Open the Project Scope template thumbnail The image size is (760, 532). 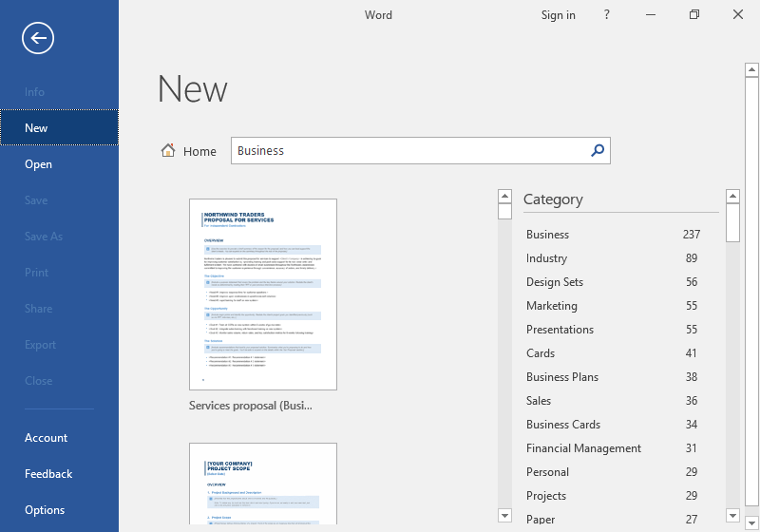click(x=263, y=484)
